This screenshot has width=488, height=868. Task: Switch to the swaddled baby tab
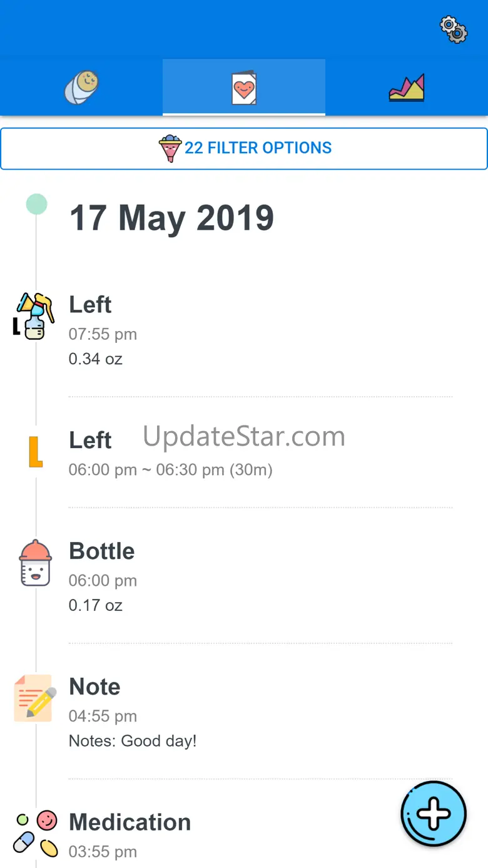pyautogui.click(x=81, y=87)
